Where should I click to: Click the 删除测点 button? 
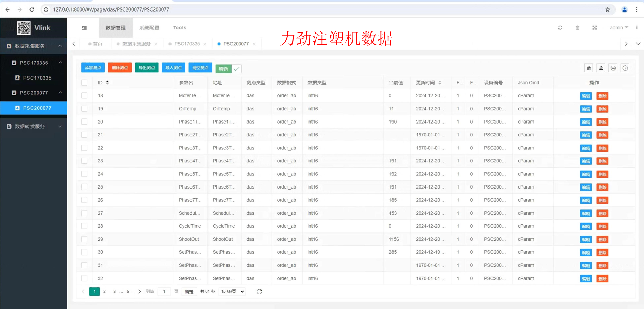(x=120, y=68)
